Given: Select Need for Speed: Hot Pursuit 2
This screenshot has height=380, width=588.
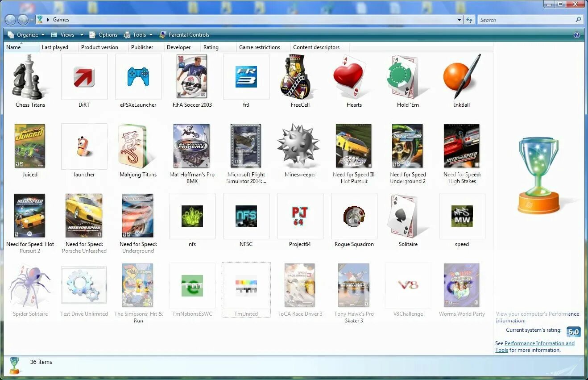Looking at the screenshot, I should [29, 216].
